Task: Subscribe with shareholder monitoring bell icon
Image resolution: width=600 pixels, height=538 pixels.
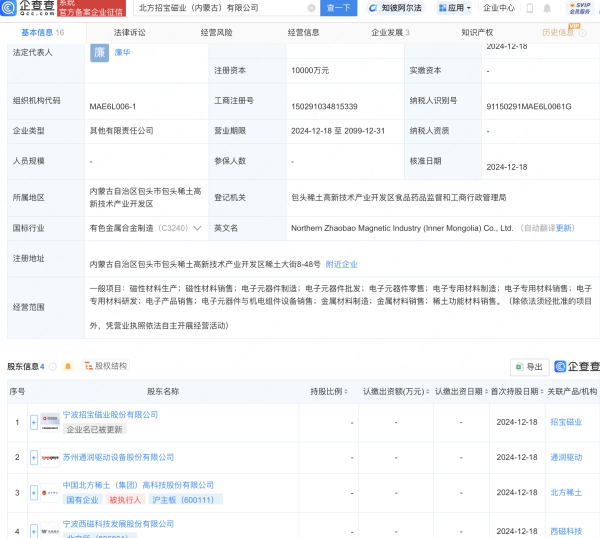Action: click(68, 367)
